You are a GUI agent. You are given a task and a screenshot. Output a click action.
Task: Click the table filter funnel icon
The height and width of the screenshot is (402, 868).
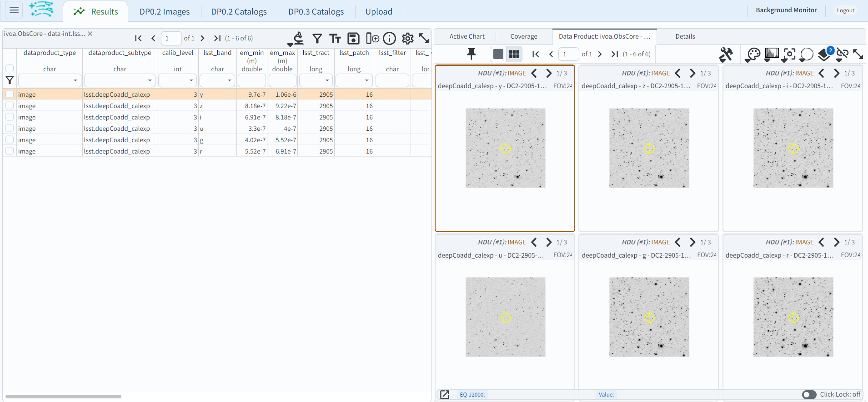click(x=317, y=39)
